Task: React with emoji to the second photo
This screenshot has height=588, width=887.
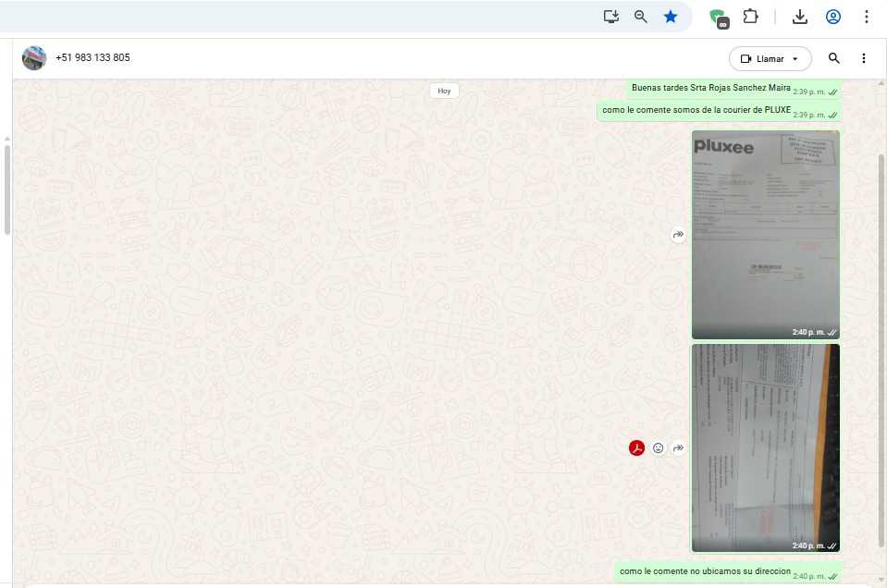Action: tap(659, 448)
